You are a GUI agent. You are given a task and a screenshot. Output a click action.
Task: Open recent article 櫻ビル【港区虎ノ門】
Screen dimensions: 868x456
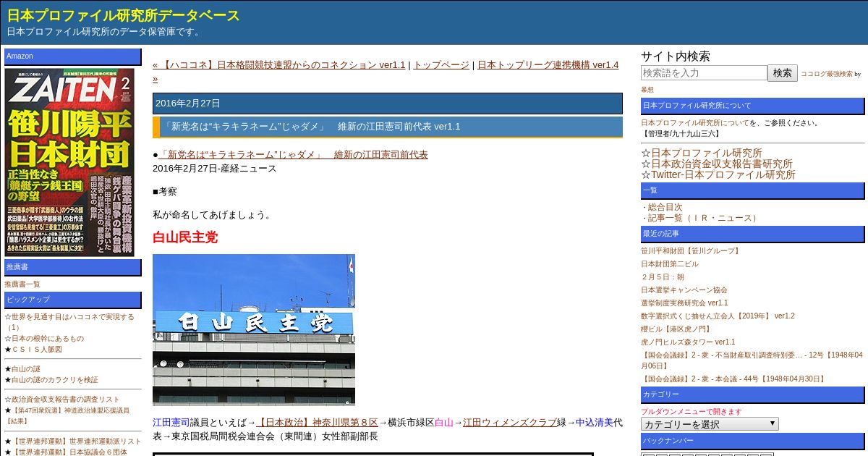pyautogui.click(x=676, y=329)
